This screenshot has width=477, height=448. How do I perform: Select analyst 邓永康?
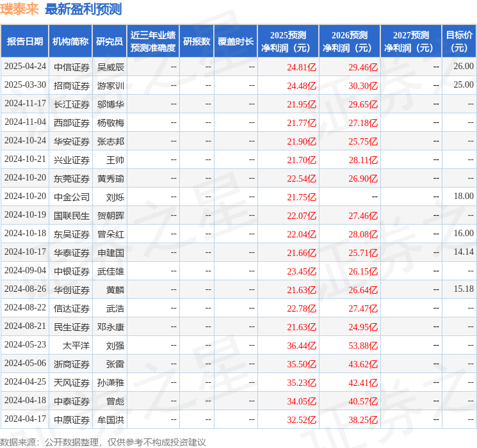coord(110,326)
